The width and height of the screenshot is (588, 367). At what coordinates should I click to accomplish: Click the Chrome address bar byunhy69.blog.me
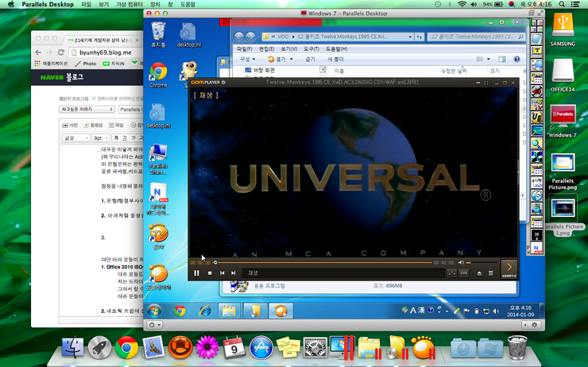click(106, 52)
